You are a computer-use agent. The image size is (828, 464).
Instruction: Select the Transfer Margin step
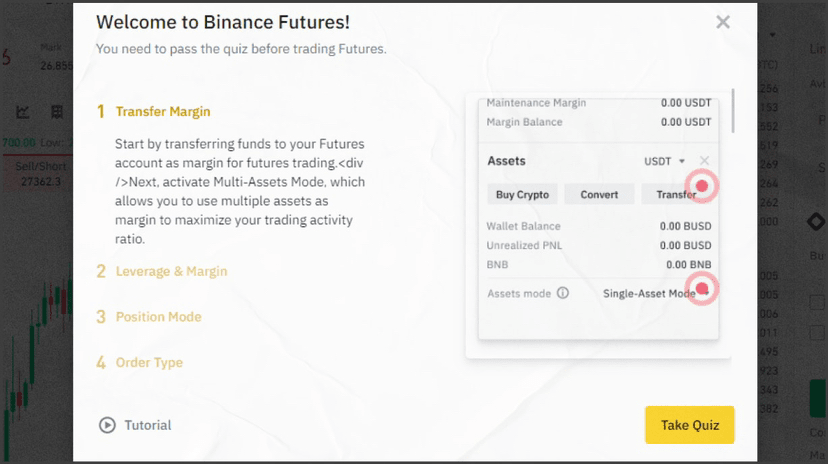[x=163, y=112]
